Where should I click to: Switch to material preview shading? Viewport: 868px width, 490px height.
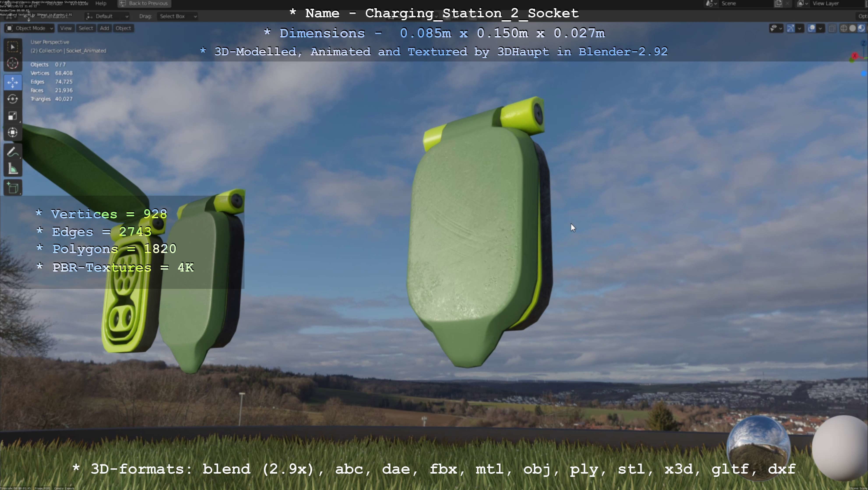point(861,28)
